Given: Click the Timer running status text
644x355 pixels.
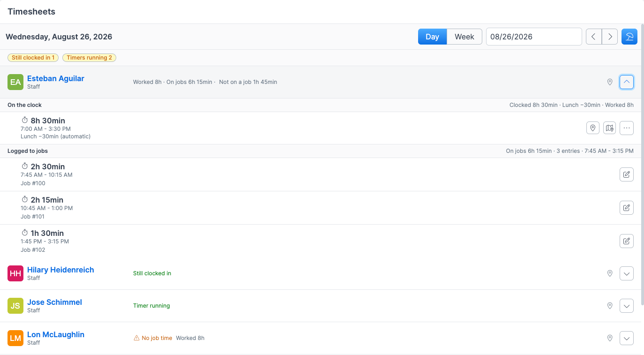Looking at the screenshot, I should [151, 306].
